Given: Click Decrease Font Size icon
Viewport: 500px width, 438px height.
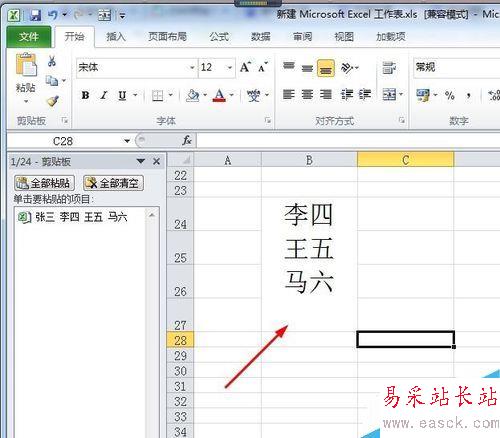Looking at the screenshot, I should pos(263,67).
